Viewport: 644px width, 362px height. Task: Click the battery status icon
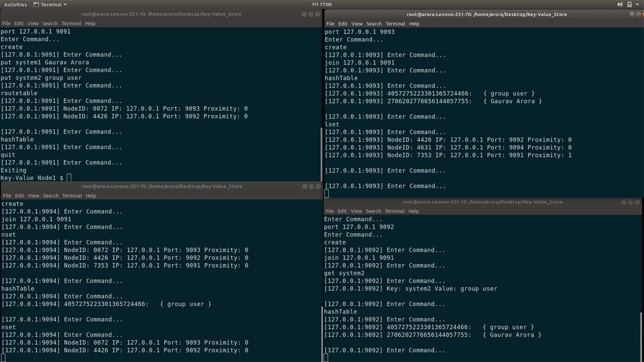click(x=630, y=4)
